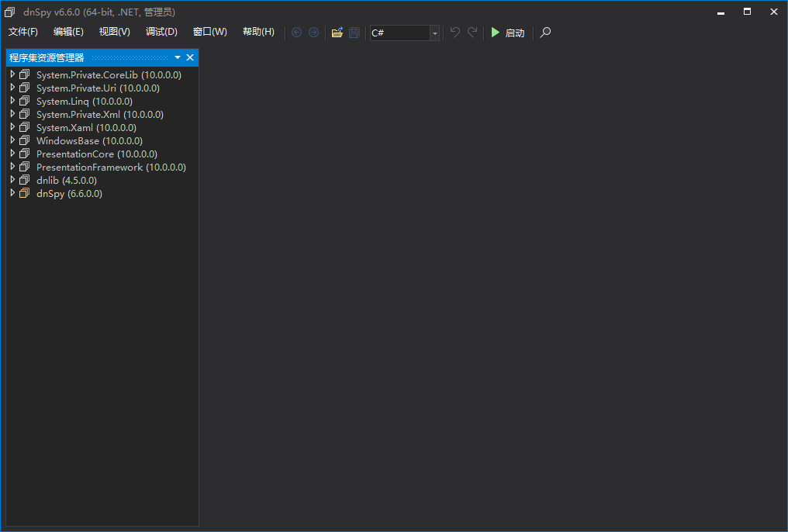
Task: Expand the dnlib node
Action: (x=12, y=180)
